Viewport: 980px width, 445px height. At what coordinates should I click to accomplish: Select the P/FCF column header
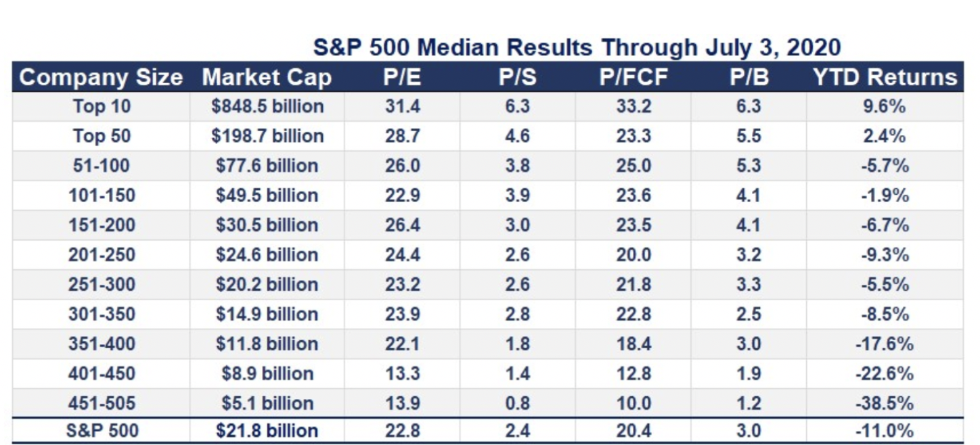(633, 77)
